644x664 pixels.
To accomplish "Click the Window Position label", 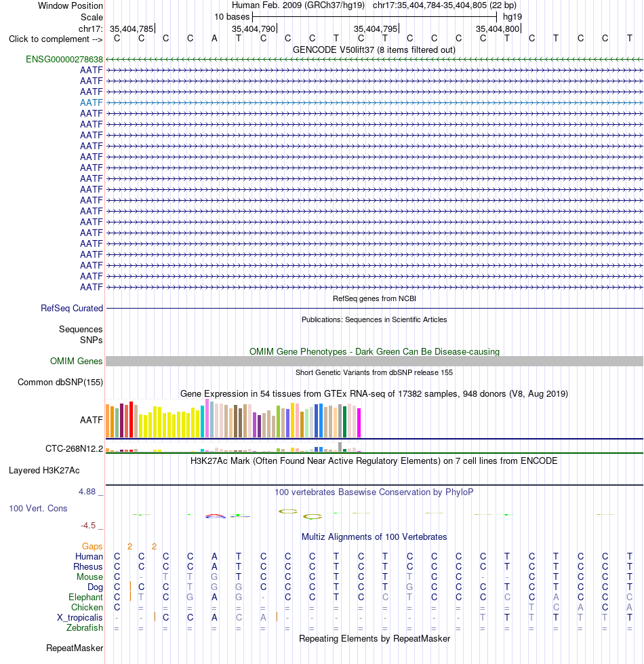I will (x=71, y=6).
